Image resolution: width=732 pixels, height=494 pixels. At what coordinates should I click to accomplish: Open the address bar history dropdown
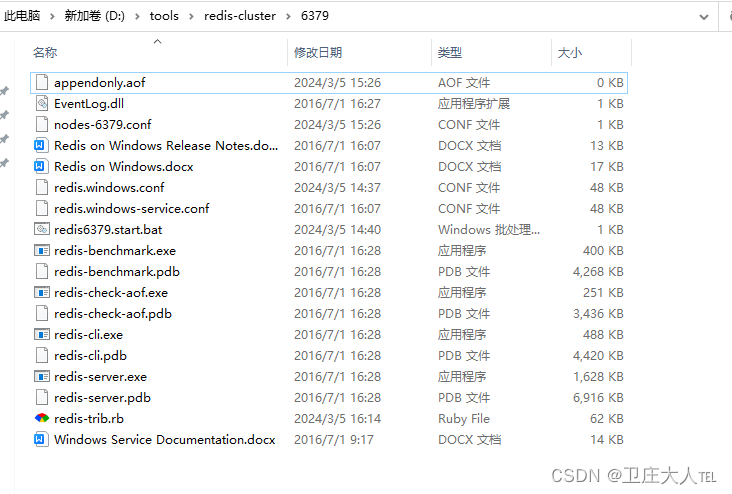point(704,17)
